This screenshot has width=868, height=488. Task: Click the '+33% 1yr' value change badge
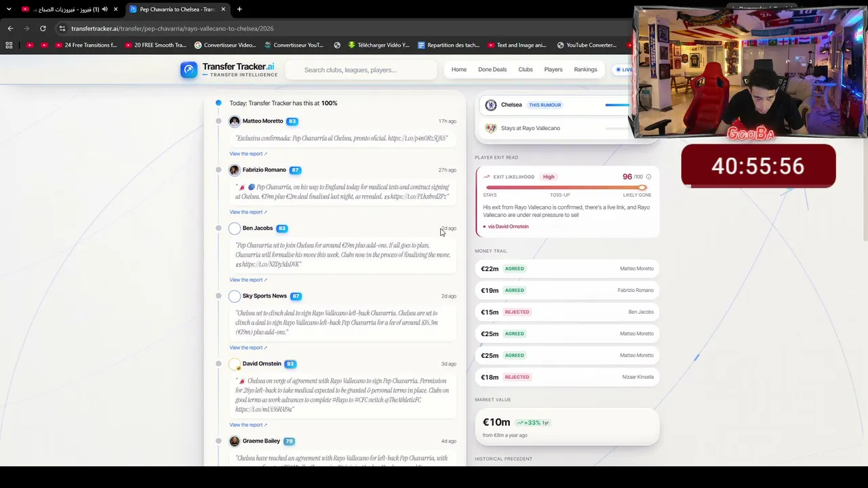[533, 422]
